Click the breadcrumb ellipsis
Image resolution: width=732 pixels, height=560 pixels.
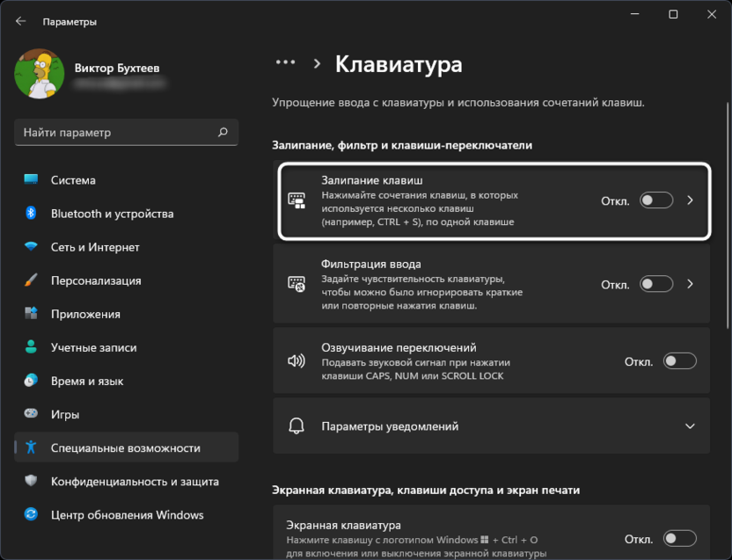(285, 62)
